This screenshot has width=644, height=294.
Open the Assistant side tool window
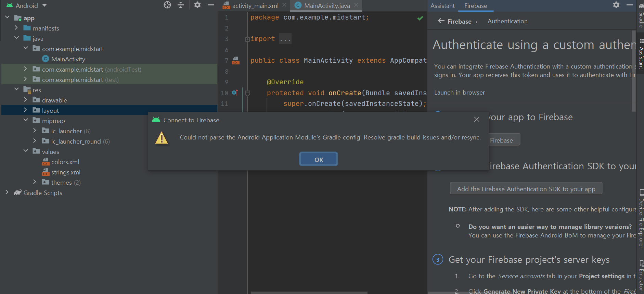coord(641,54)
